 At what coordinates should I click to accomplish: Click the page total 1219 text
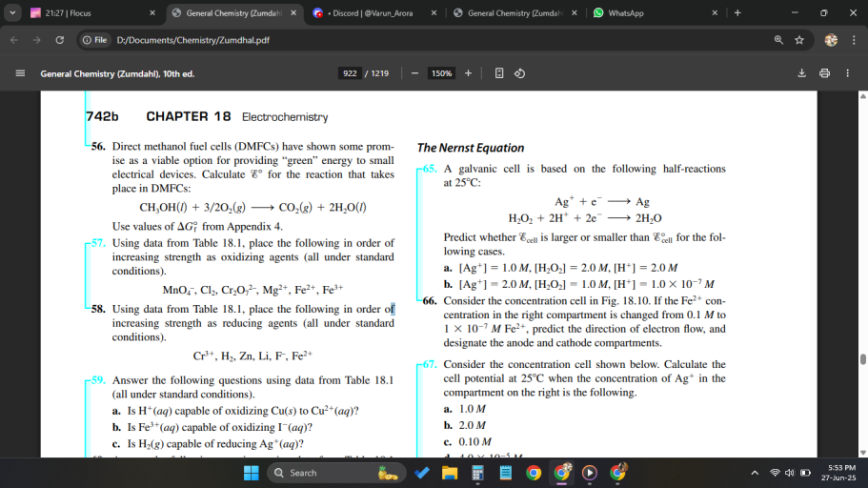coord(380,73)
